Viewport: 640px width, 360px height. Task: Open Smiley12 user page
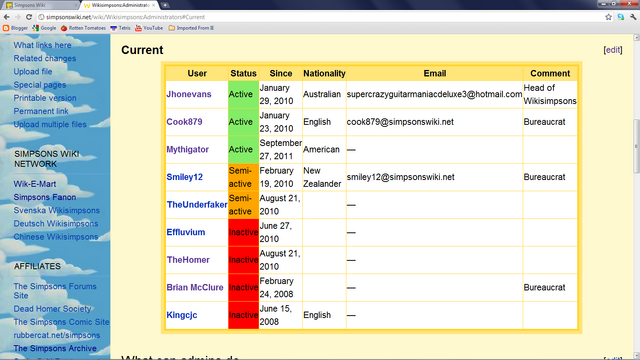pyautogui.click(x=184, y=177)
